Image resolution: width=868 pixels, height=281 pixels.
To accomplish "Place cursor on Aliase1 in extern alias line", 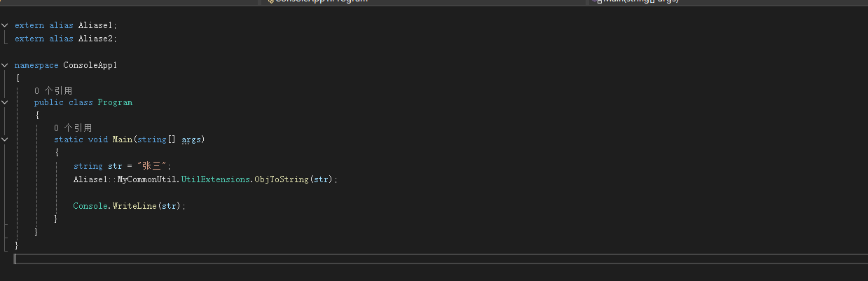I will coord(95,25).
